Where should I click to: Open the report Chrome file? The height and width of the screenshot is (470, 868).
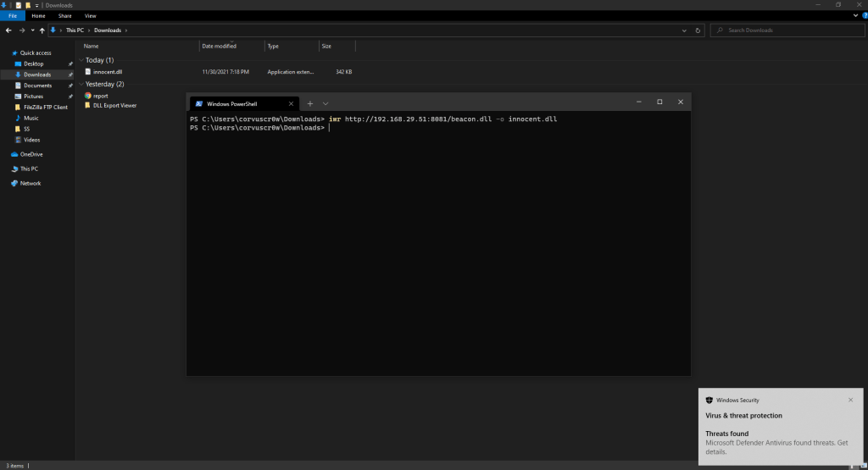pyautogui.click(x=100, y=96)
